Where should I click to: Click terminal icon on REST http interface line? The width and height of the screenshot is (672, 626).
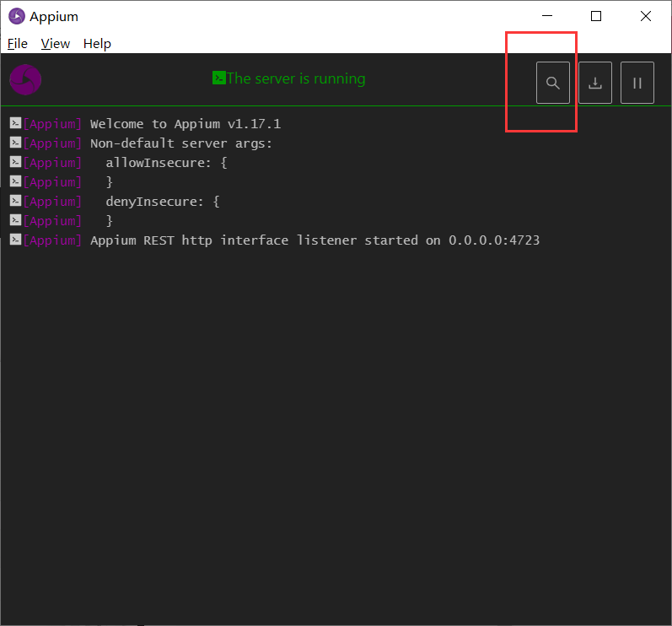[x=15, y=240]
